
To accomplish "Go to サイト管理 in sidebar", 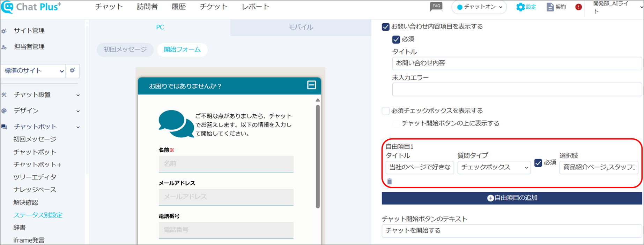I will [29, 31].
